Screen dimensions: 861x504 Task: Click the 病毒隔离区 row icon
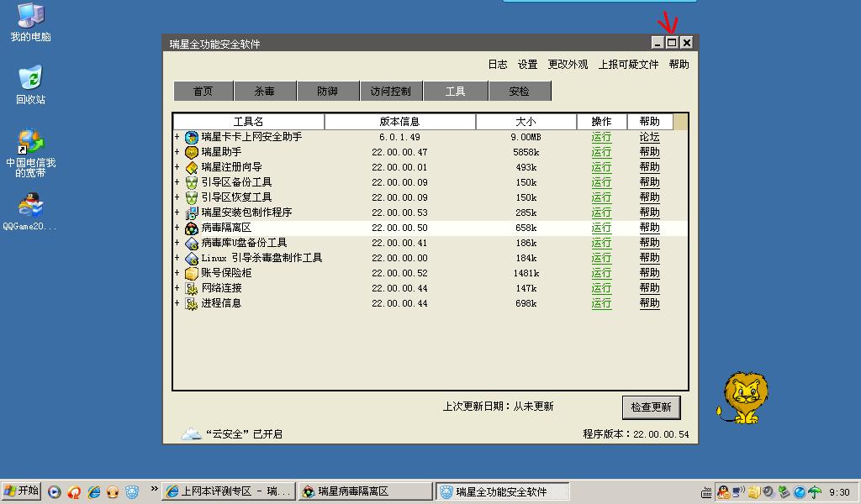[x=191, y=228]
